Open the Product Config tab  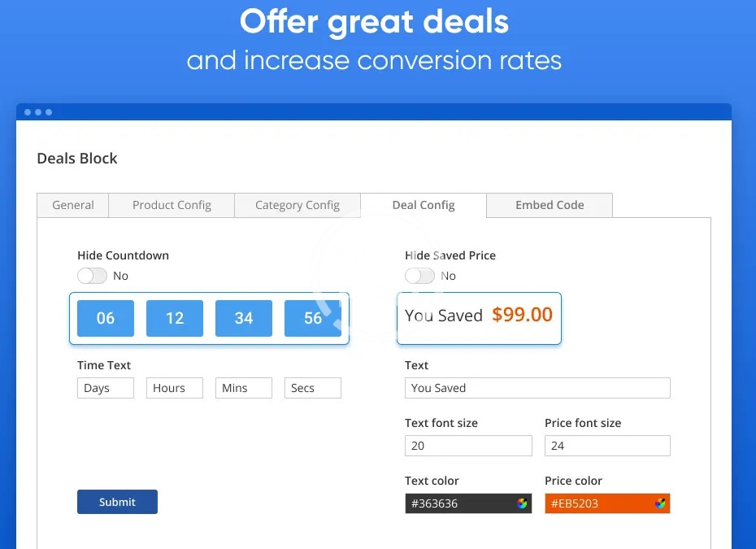point(172,205)
